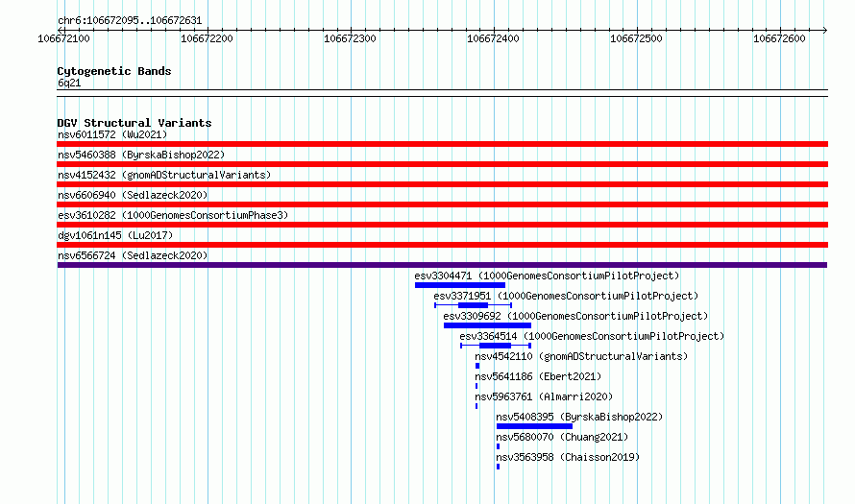Click ruler position 106672300
Image resolution: width=855 pixels, height=504 pixels.
350,38
